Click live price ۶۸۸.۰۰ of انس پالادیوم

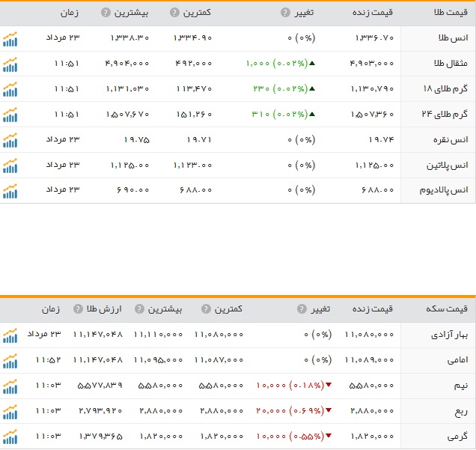click(377, 190)
